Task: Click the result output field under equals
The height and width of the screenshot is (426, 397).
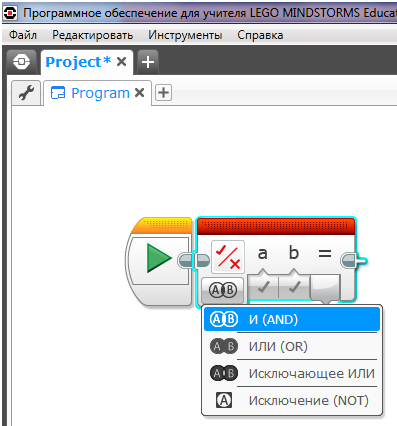Action: (325, 287)
